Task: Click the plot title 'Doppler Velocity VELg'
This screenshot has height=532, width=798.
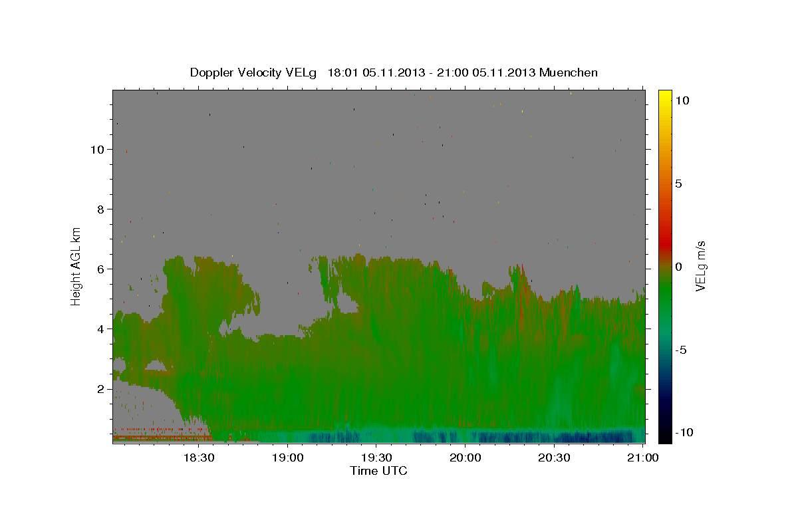Action: click(253, 72)
